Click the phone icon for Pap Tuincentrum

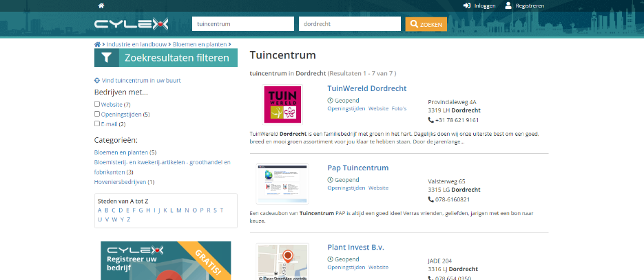431,199
